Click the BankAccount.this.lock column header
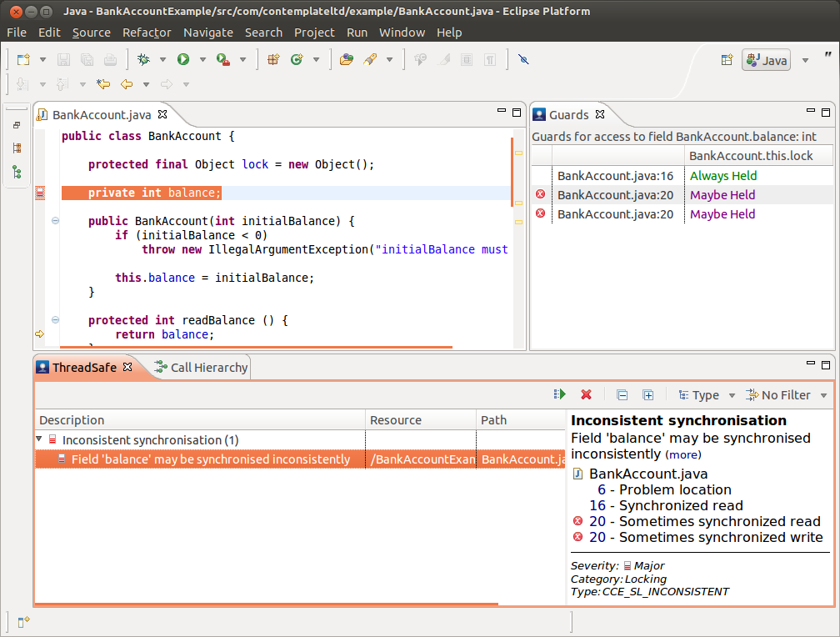Screen dimensions: 840x637 [x=758, y=156]
